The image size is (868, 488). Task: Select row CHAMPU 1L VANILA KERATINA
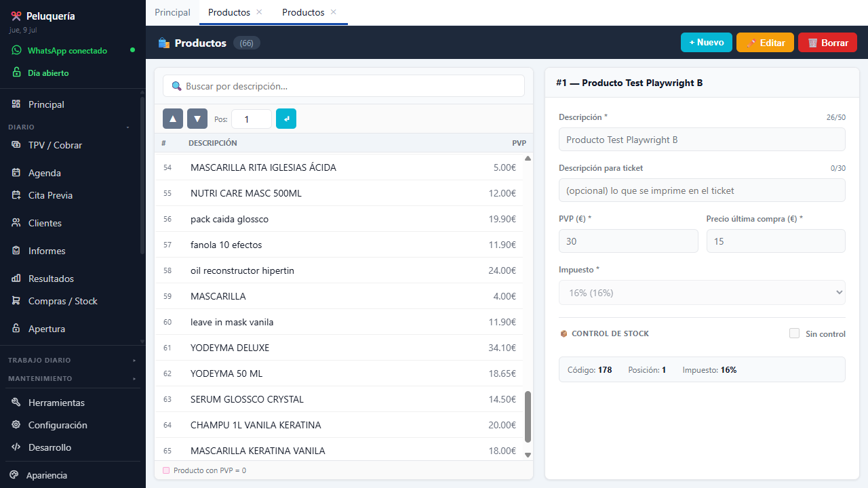click(339, 425)
